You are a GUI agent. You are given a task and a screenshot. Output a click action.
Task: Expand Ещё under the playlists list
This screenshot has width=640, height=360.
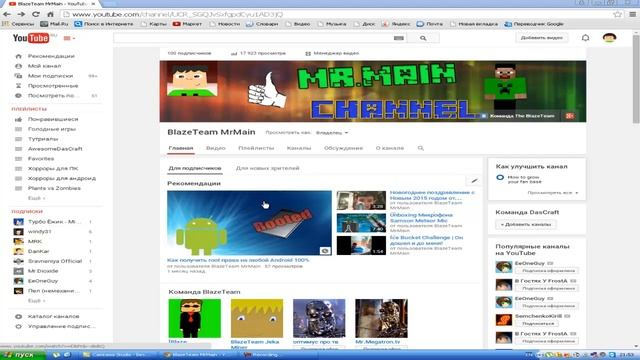tap(36, 198)
